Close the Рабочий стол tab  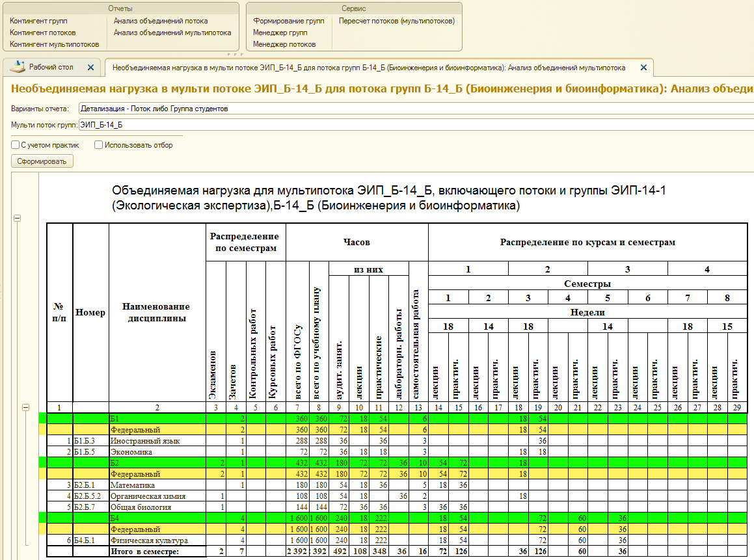pos(90,68)
